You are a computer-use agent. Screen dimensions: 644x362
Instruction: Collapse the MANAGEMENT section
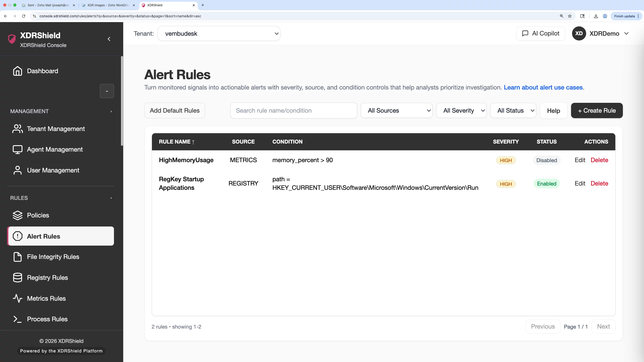[x=111, y=111]
